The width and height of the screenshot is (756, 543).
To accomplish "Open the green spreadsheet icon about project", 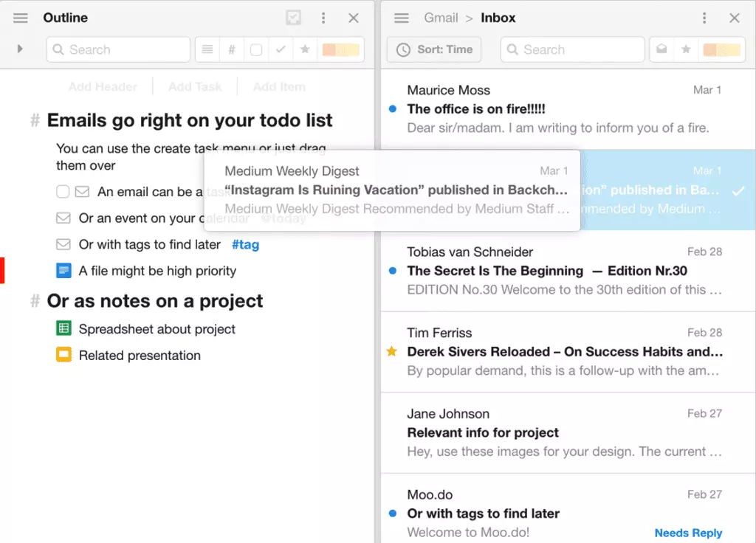I will [x=63, y=329].
